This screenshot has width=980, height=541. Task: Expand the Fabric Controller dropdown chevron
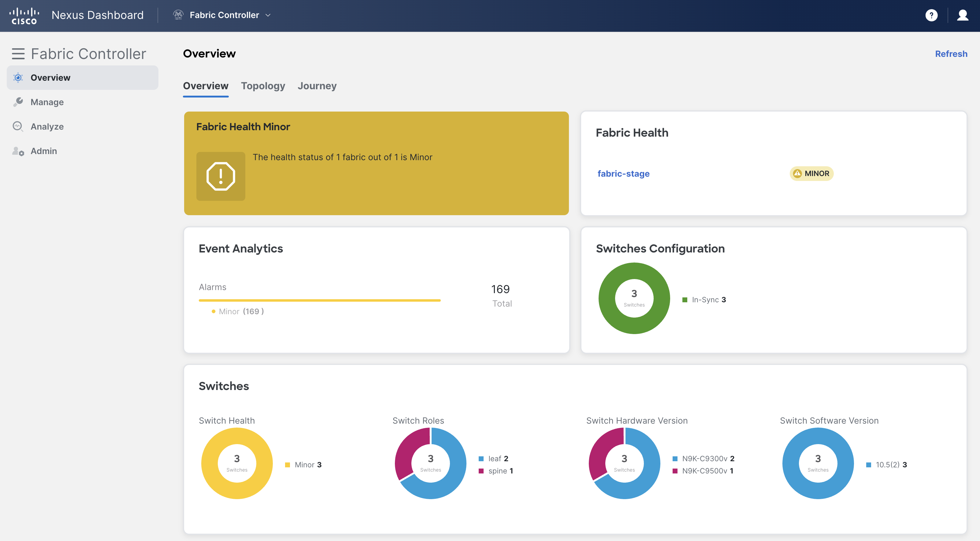[x=268, y=15]
